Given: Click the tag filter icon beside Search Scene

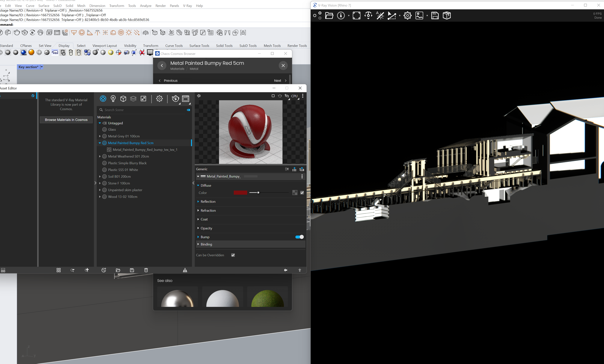Looking at the screenshot, I should (x=188, y=110).
